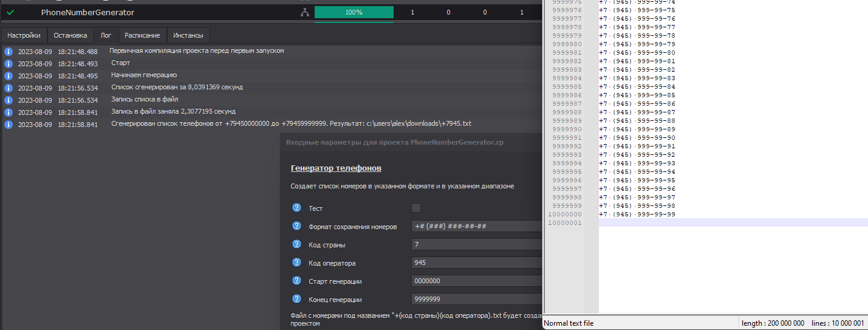Image resolution: width=868 pixels, height=330 pixels.
Task: Show help tooltip for Код оператора
Action: tap(297, 263)
